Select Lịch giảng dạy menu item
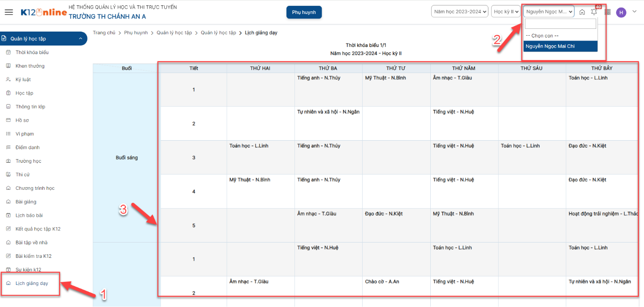644x307 pixels. 32,284
